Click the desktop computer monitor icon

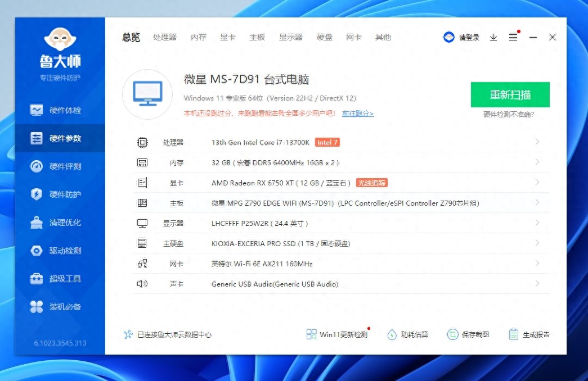(148, 94)
